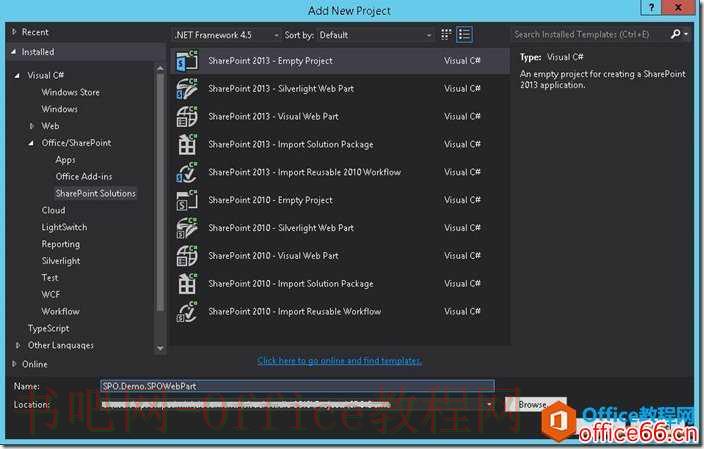Select the SharePoint Solutions category
The width and height of the screenshot is (704, 449).
coord(96,194)
